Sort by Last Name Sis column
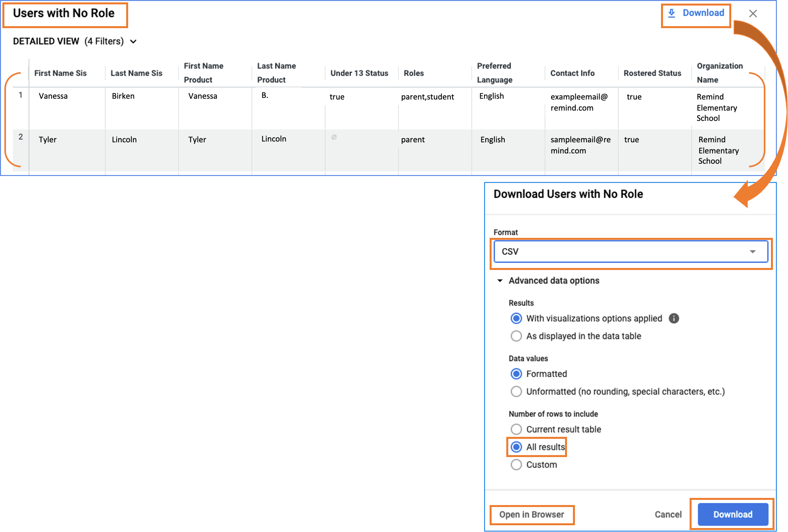Viewport: 788px width, 532px height. (136, 73)
